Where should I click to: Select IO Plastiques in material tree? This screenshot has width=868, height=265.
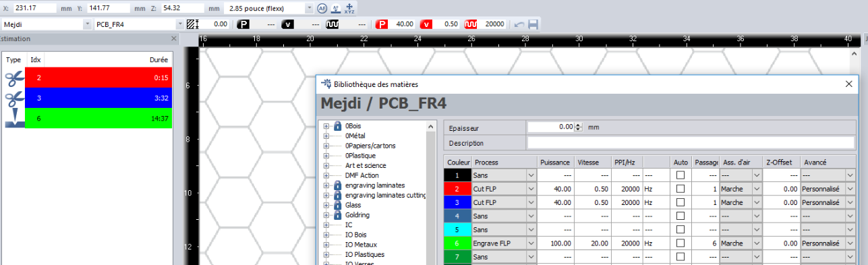pyautogui.click(x=365, y=254)
